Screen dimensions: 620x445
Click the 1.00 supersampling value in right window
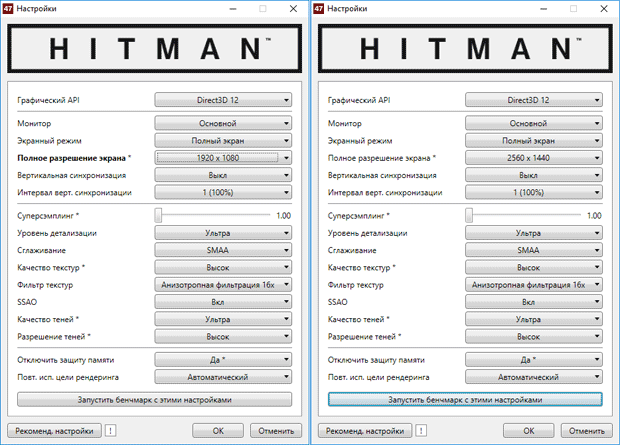(594, 216)
